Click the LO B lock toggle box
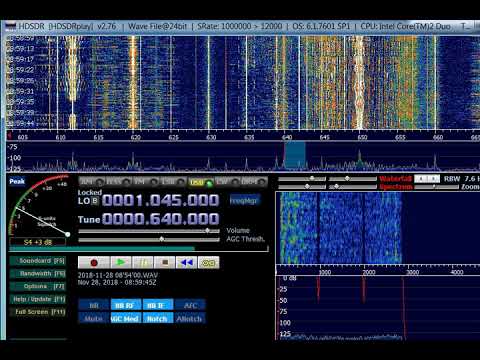480x360 pixels. [95, 201]
